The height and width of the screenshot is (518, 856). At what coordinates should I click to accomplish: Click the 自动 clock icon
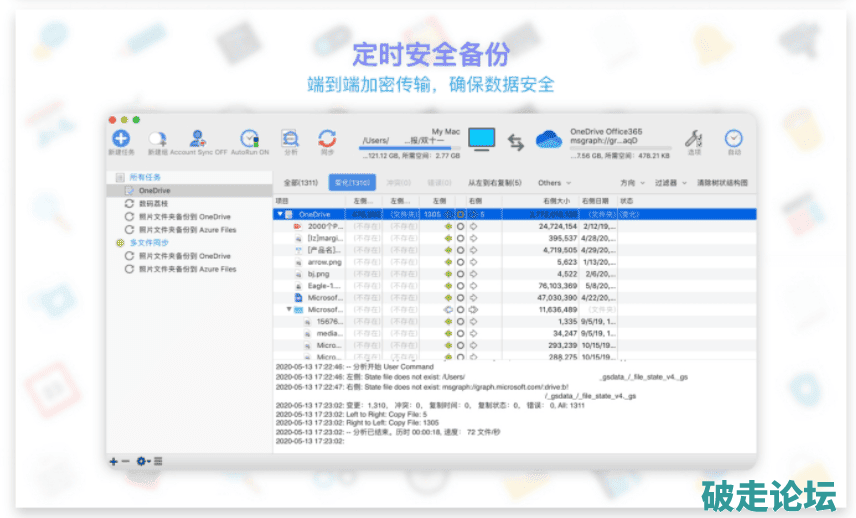click(x=733, y=138)
